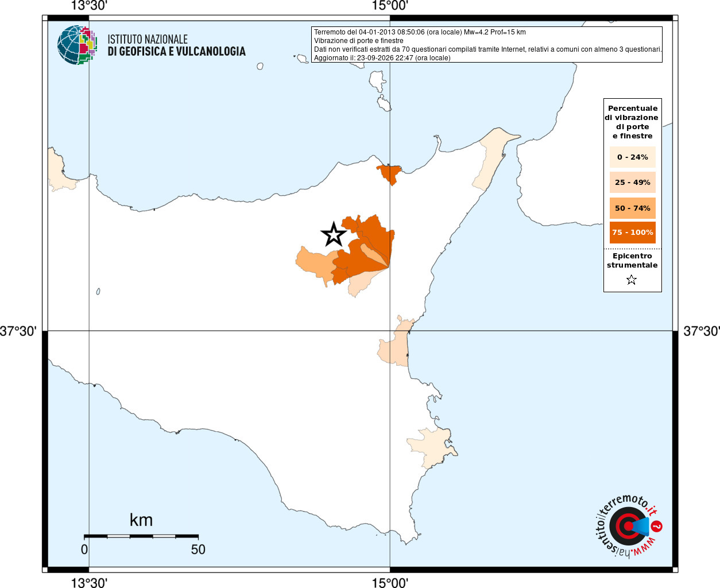Click the km scale bar
Image resolution: width=720 pixels, height=588 pixels.
[x=141, y=536]
